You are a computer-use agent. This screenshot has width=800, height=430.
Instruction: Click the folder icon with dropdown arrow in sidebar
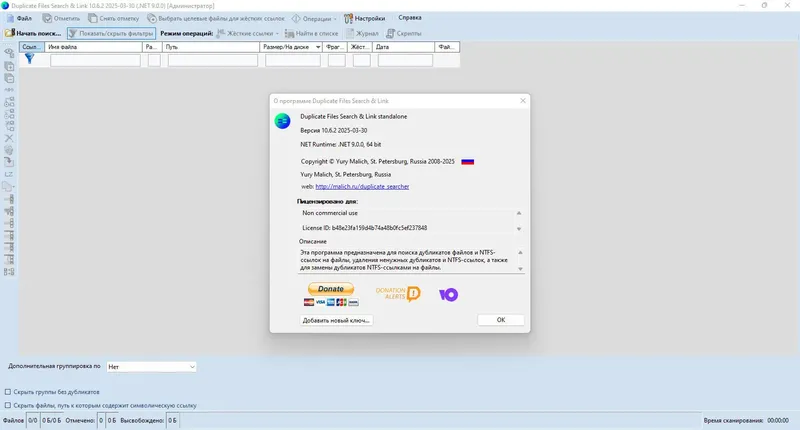coord(9,187)
